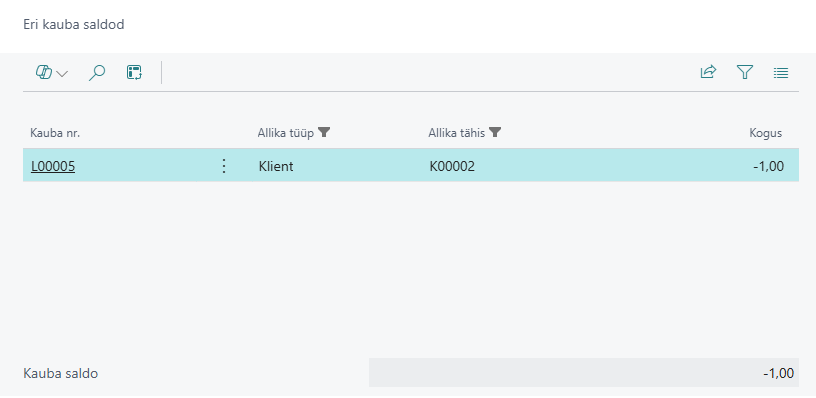
Task: Click the Kogus column header
Action: click(766, 133)
